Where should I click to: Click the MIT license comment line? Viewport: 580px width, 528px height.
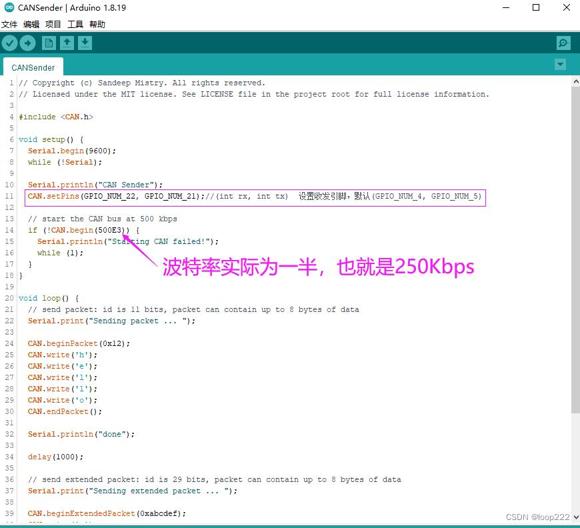[254, 94]
